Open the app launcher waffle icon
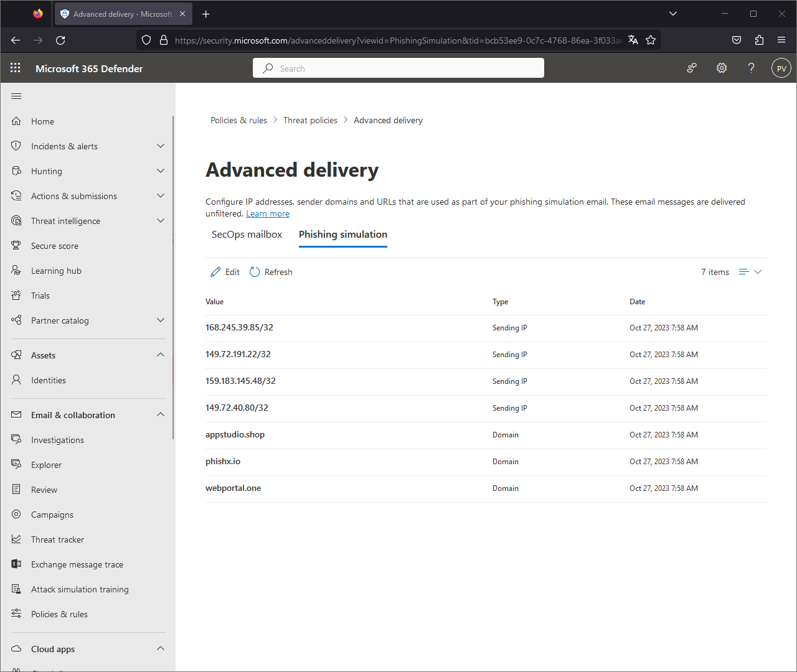The width and height of the screenshot is (797, 672). [16, 68]
